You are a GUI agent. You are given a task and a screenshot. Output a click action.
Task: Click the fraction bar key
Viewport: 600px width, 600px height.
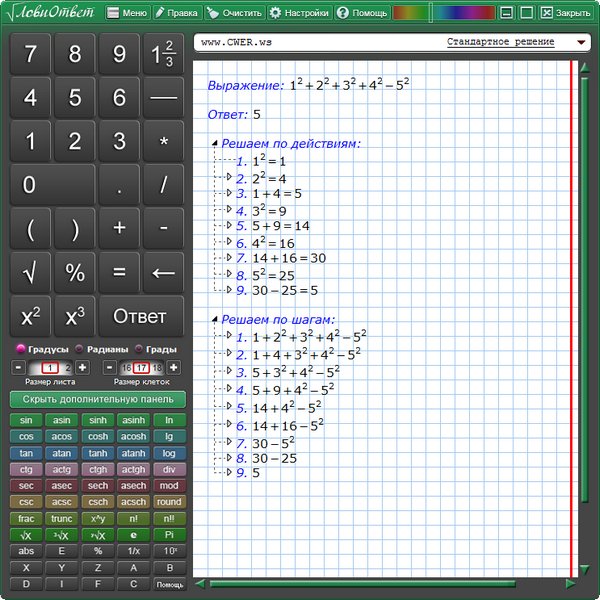pos(163,98)
